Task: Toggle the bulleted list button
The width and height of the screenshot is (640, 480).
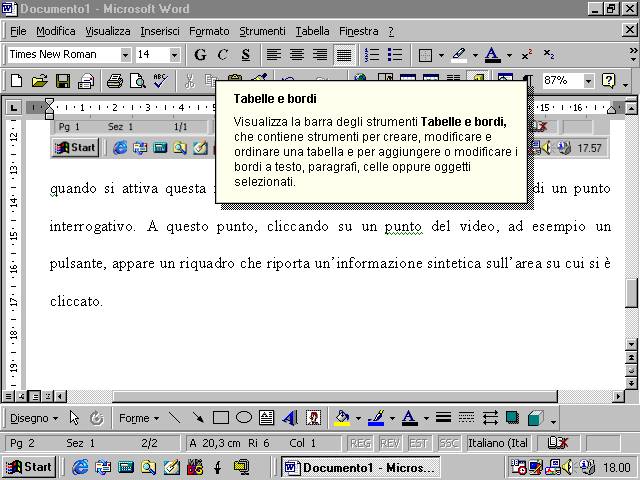Action: 395,55
